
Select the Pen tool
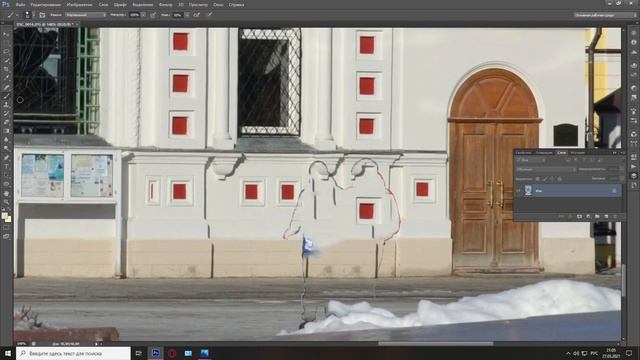(6, 158)
